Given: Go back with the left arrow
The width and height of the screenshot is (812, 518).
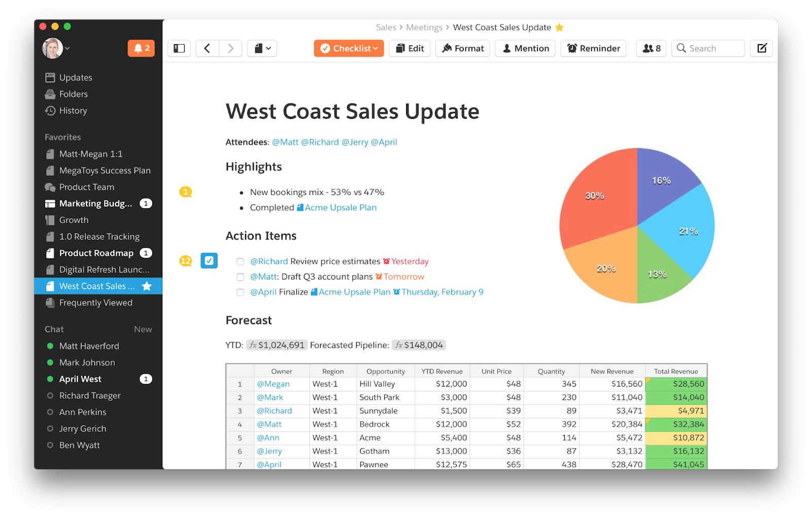Looking at the screenshot, I should (207, 48).
